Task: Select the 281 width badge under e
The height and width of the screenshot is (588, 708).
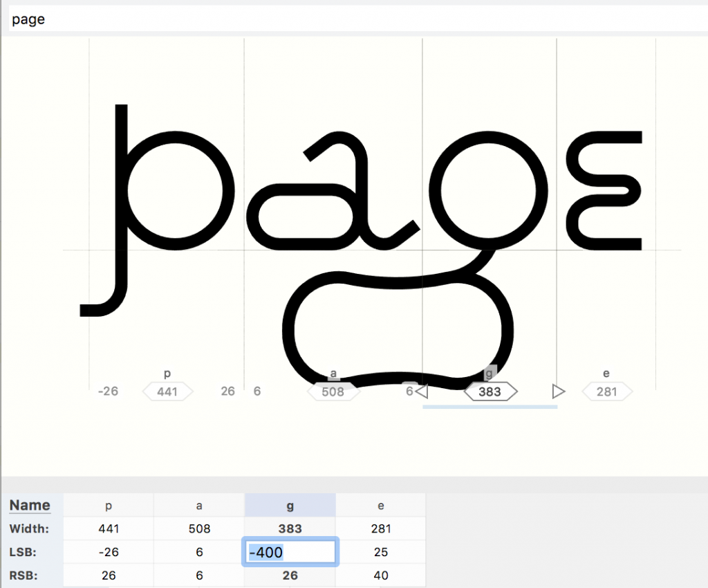Action: 606,392
